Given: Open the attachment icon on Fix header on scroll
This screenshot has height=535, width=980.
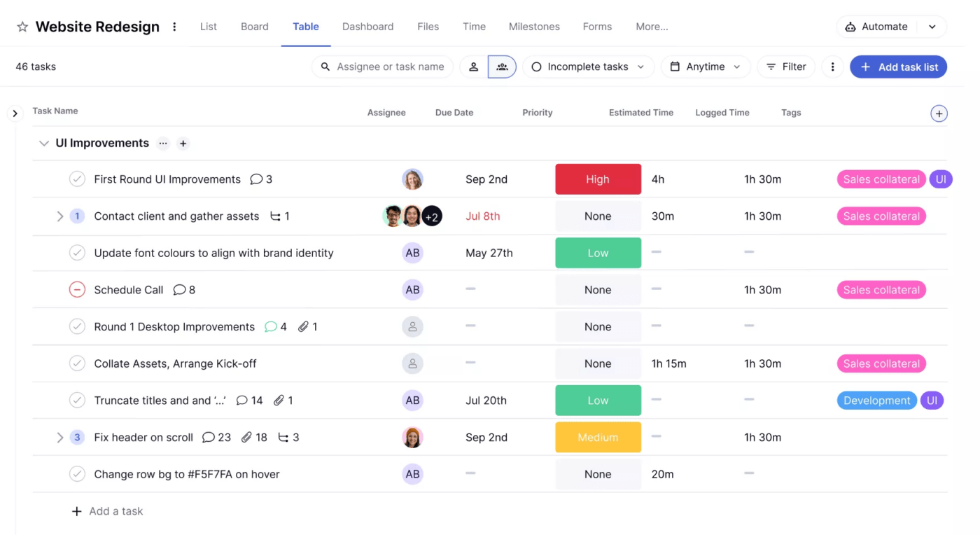Looking at the screenshot, I should click(x=246, y=437).
